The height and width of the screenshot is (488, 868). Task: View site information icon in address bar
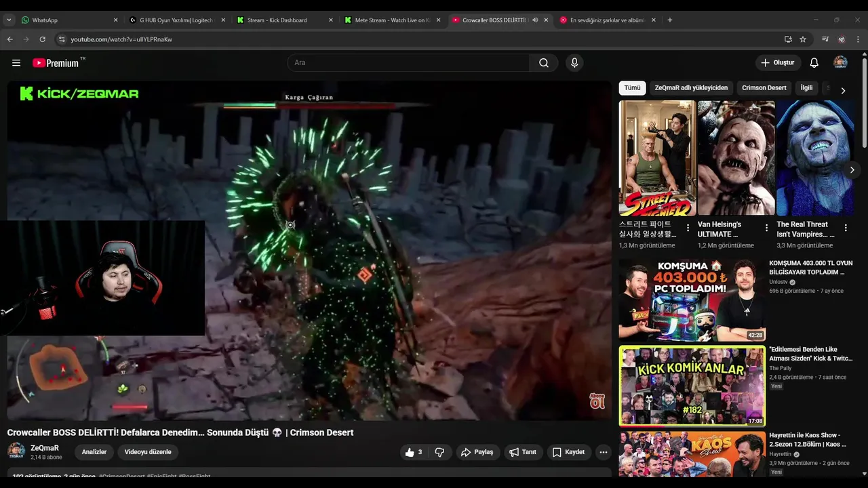click(x=62, y=39)
